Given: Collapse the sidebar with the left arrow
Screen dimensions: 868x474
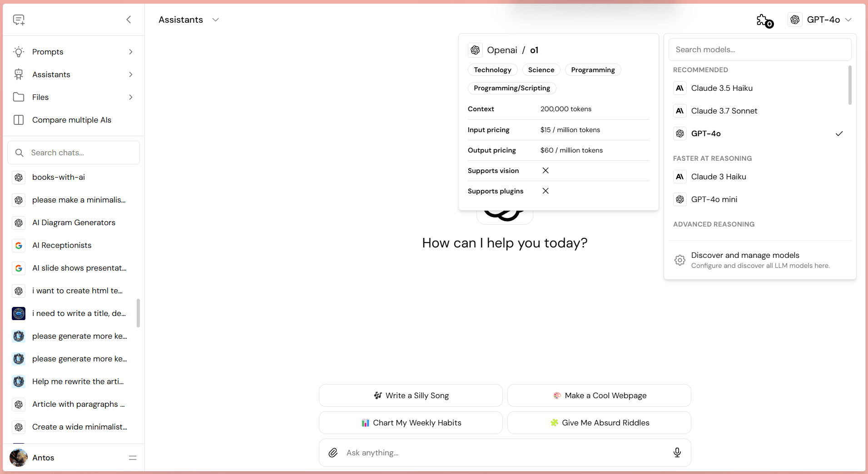Looking at the screenshot, I should click(x=129, y=20).
